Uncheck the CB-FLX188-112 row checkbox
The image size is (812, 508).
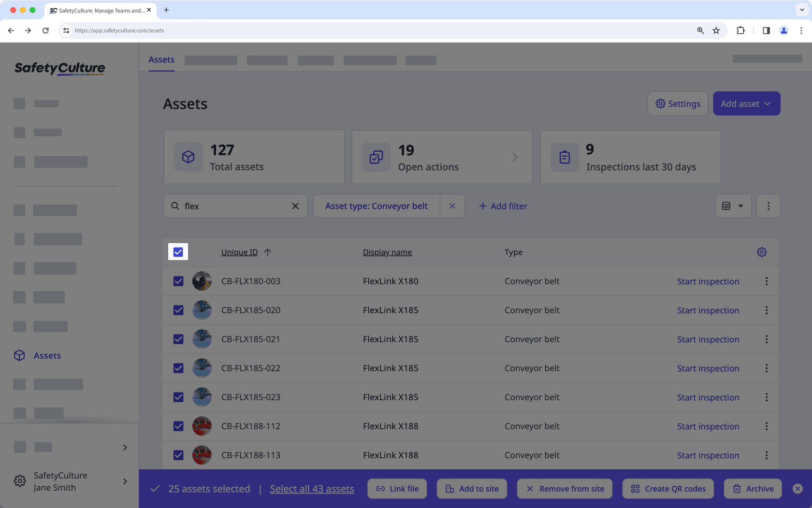178,426
